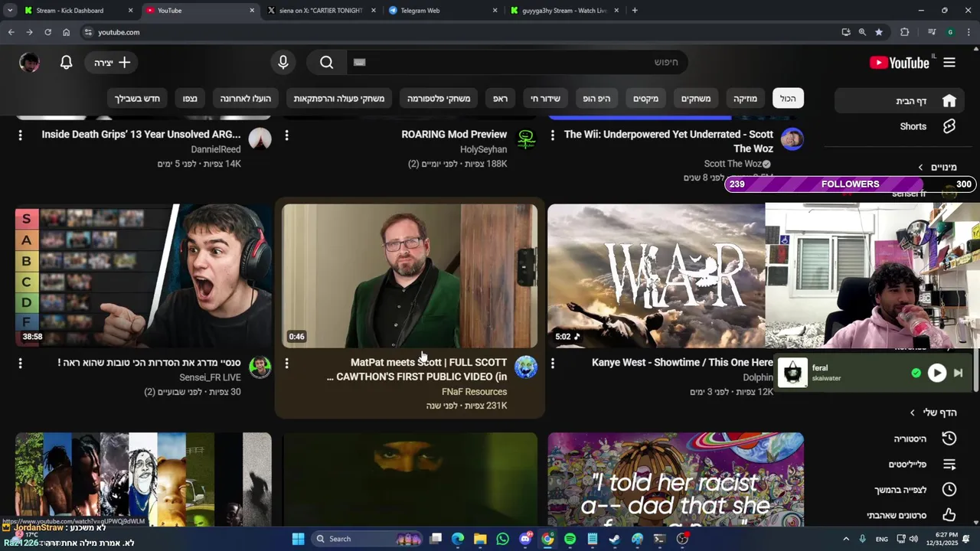Viewport: 980px width, 551px height.
Task: Open the ROARING Mod Preview title
Action: (x=454, y=134)
